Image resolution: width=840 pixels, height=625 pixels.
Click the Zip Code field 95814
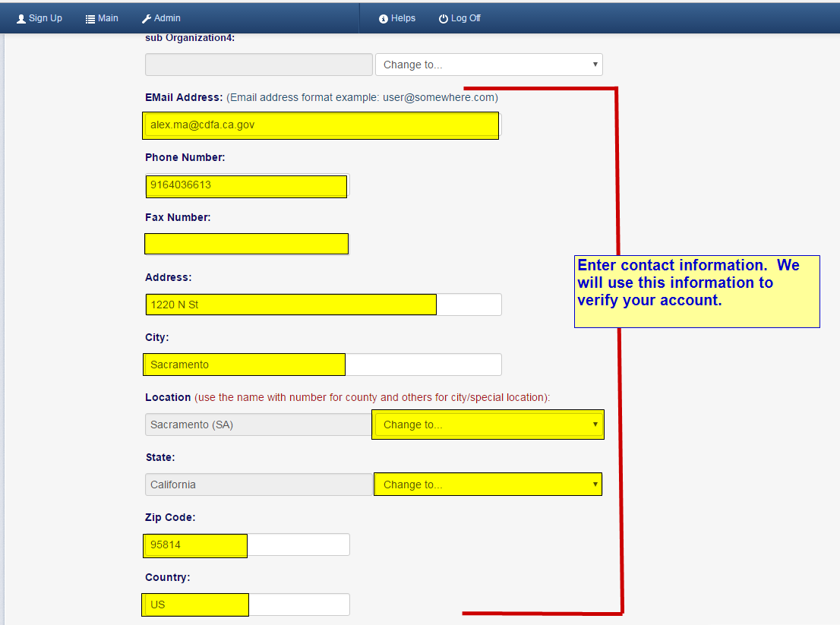click(247, 545)
